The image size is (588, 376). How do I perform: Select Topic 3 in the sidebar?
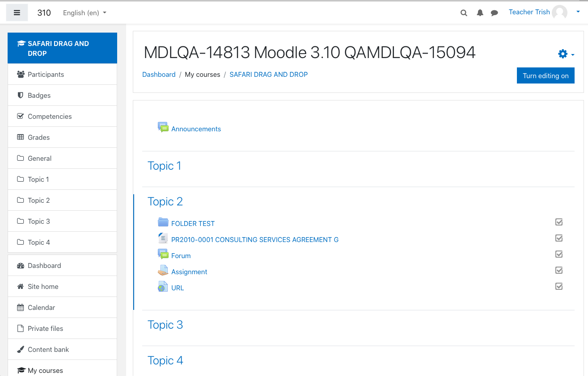point(63,221)
